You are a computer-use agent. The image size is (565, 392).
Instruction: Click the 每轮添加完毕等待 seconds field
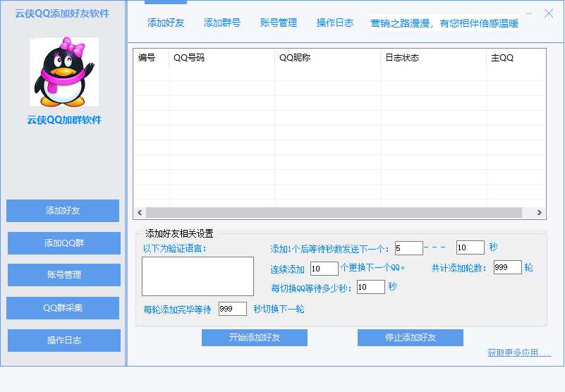point(232,309)
